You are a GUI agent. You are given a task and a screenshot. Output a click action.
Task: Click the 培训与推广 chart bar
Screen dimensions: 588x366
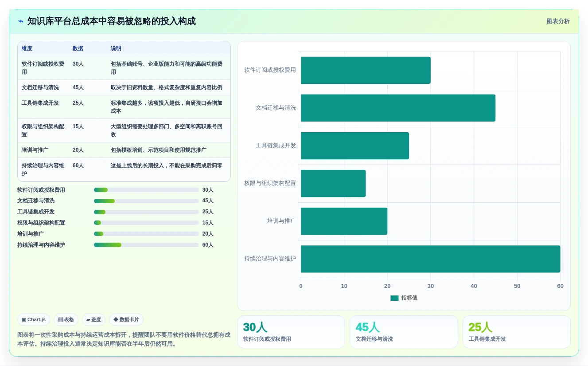coord(344,221)
